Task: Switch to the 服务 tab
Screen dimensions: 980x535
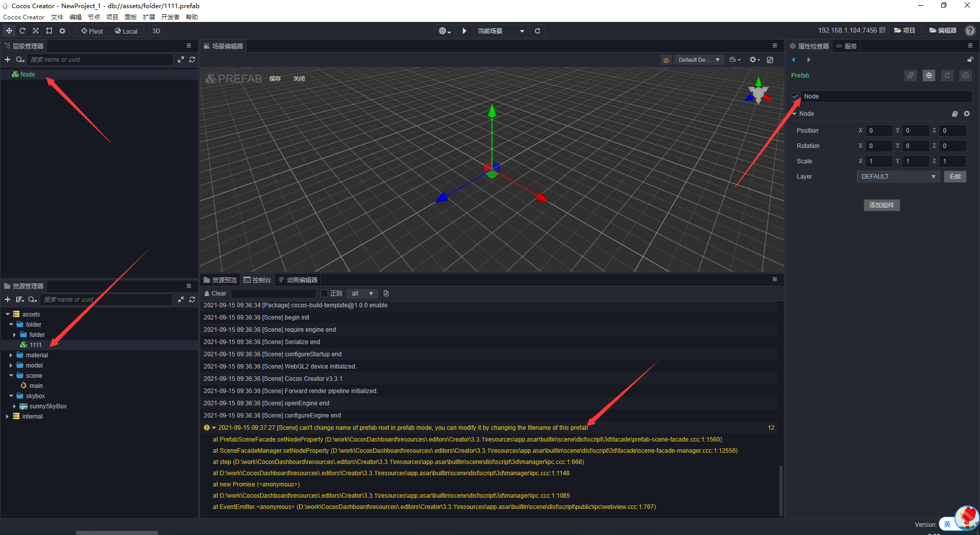Action: pyautogui.click(x=847, y=46)
